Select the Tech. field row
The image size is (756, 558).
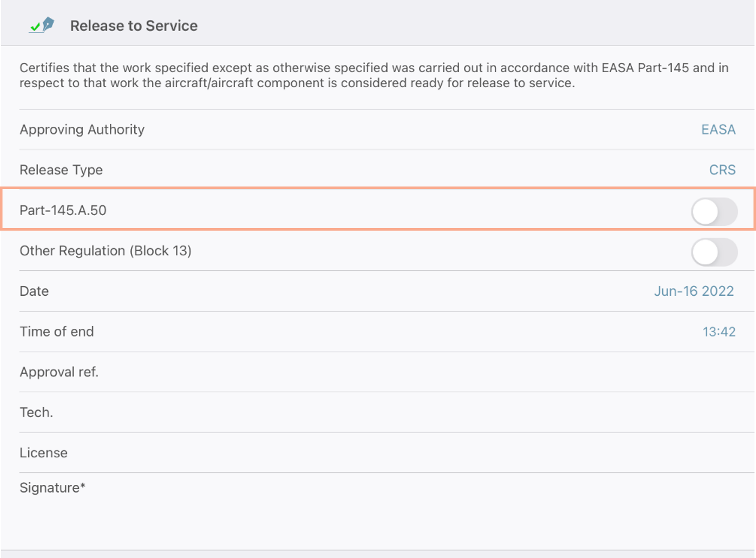(x=387, y=413)
